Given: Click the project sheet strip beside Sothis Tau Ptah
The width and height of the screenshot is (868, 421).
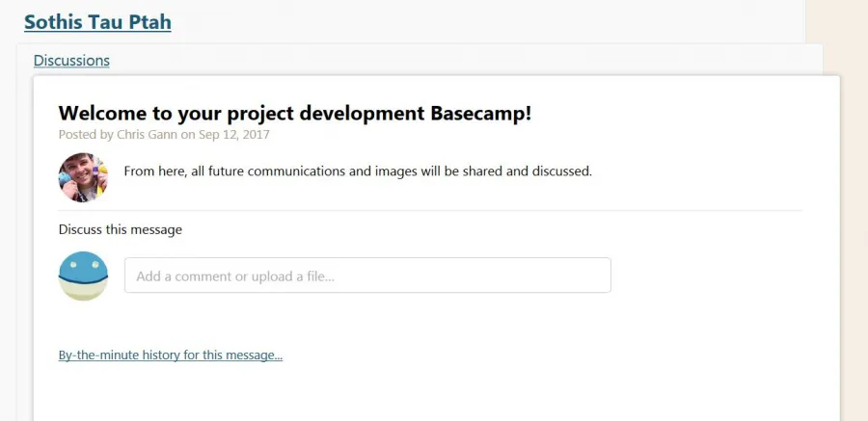Looking at the screenshot, I should coord(482,21).
